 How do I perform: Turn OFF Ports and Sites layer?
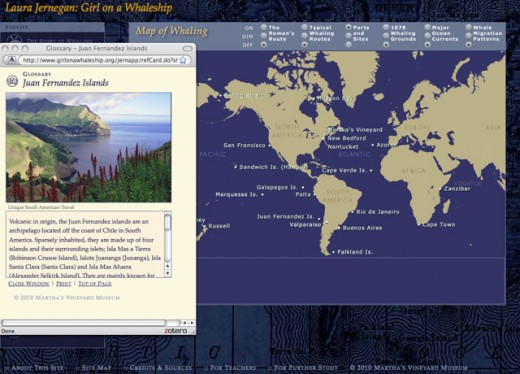348,45
